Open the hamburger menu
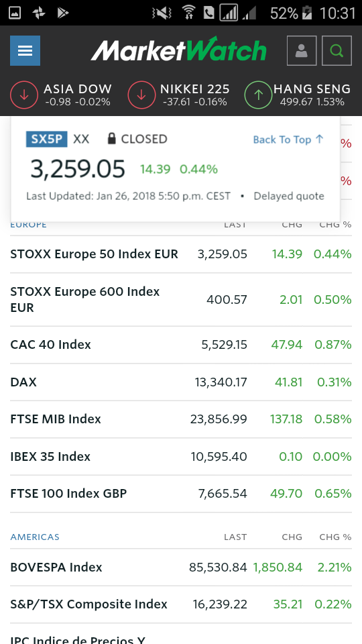The image size is (362, 644). click(25, 50)
